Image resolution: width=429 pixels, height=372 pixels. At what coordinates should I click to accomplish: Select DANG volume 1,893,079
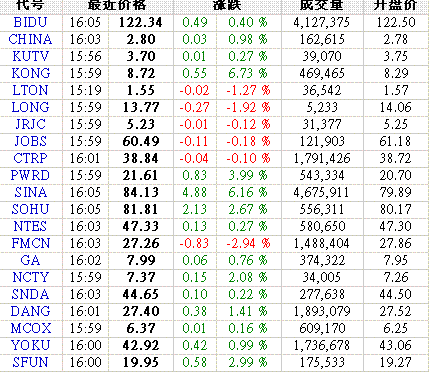point(322,311)
